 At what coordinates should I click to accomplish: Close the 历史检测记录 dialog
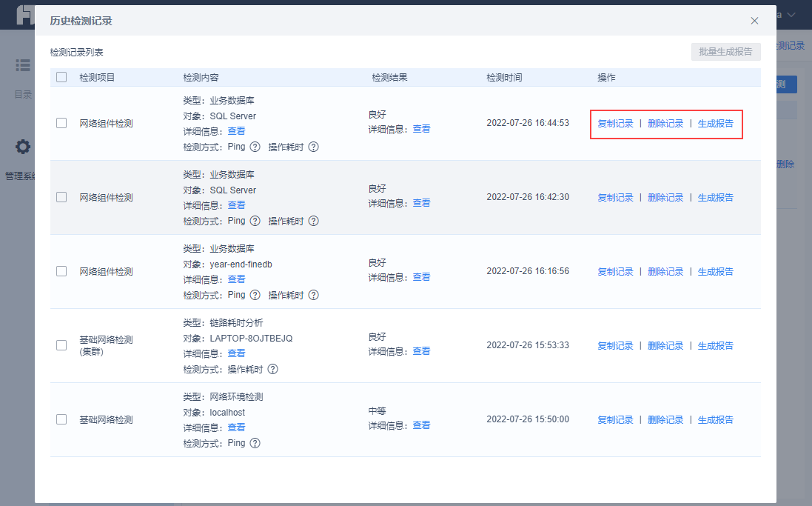754,21
